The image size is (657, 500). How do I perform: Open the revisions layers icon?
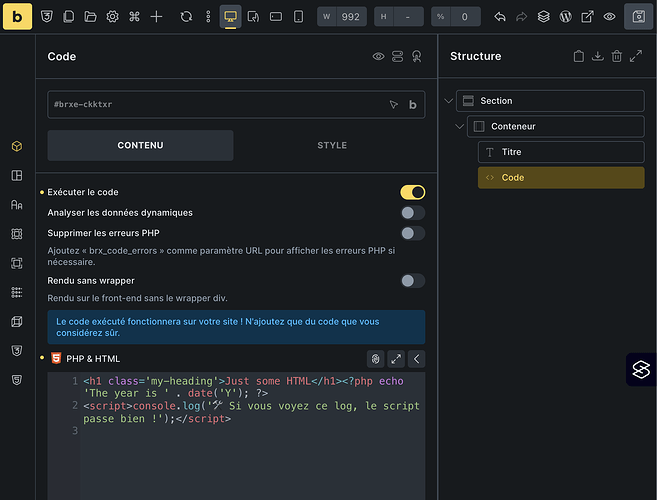[x=543, y=17]
